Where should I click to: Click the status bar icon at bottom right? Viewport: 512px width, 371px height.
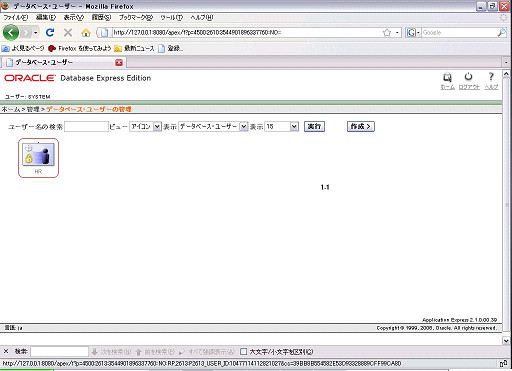[x=503, y=363]
